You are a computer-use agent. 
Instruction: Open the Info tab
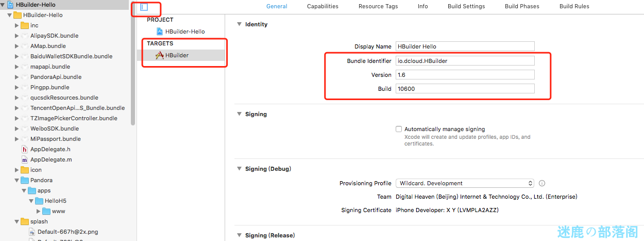(x=422, y=6)
